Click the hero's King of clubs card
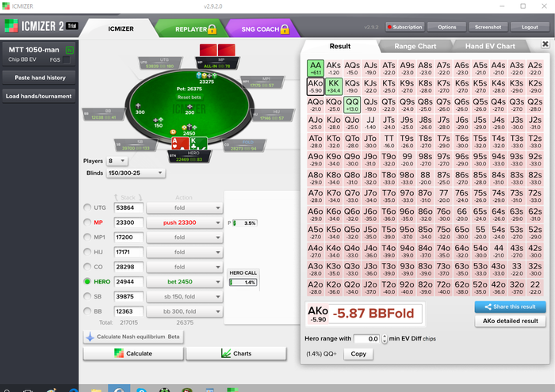The image size is (555, 392). click(x=198, y=144)
